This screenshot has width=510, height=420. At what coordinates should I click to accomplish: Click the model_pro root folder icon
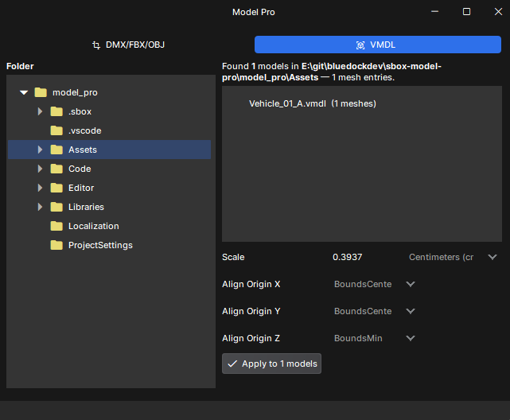tap(41, 92)
